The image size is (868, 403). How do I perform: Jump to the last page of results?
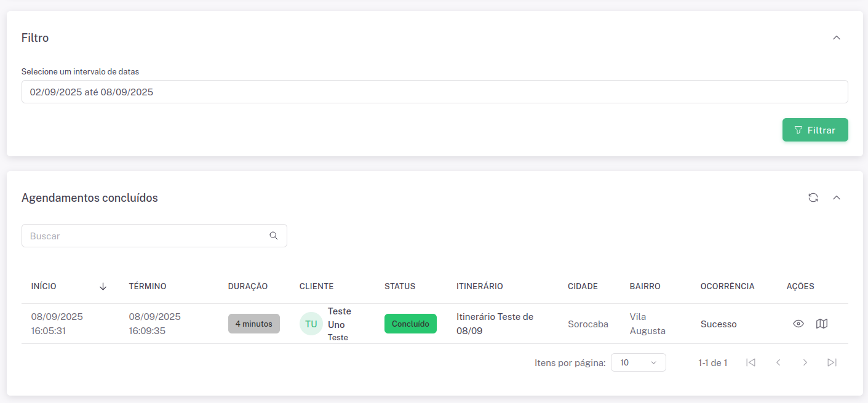tap(832, 362)
